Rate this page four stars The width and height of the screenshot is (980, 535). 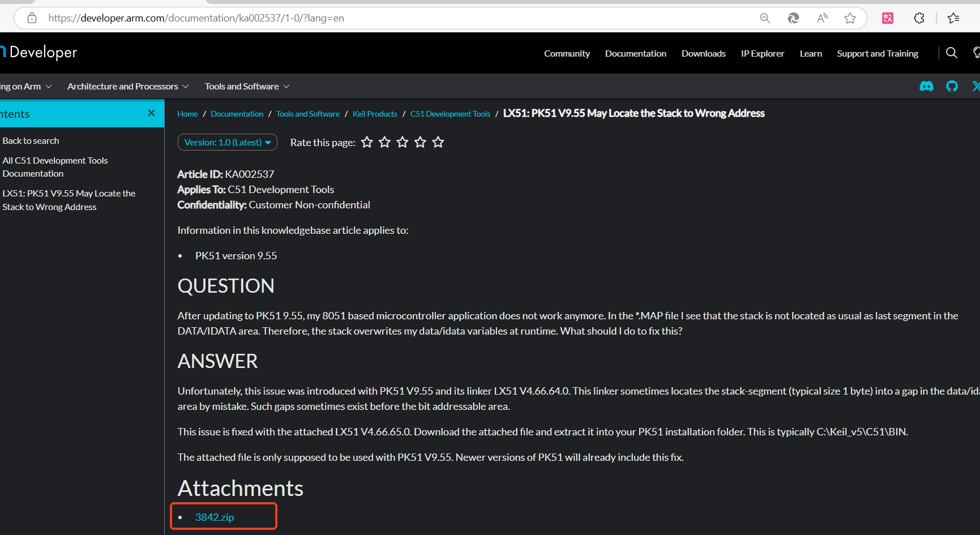tap(420, 142)
